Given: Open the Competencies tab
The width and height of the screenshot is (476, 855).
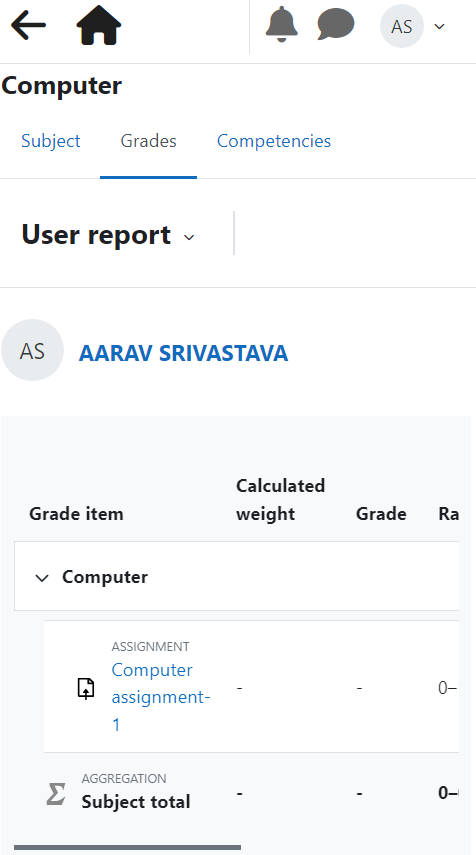Looking at the screenshot, I should click(x=274, y=141).
